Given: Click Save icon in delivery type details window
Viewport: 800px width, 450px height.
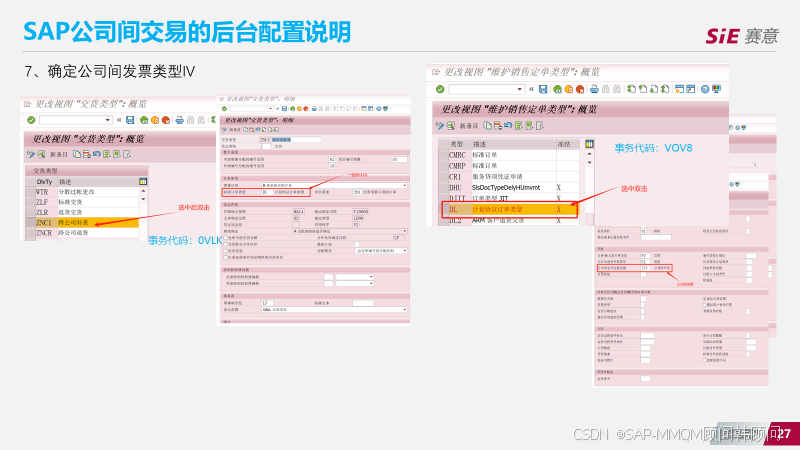Looking at the screenshot, I should point(284,109).
